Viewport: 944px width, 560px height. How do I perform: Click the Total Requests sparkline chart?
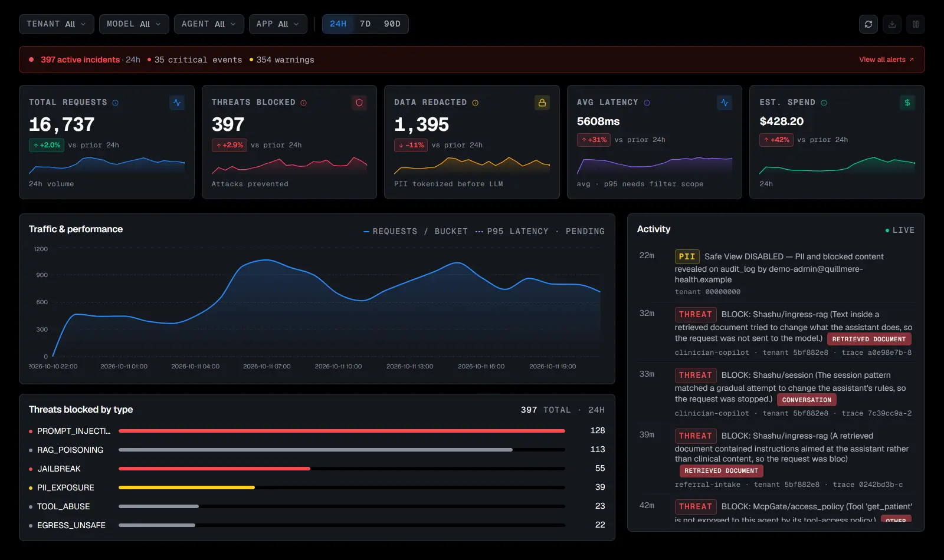(x=107, y=165)
